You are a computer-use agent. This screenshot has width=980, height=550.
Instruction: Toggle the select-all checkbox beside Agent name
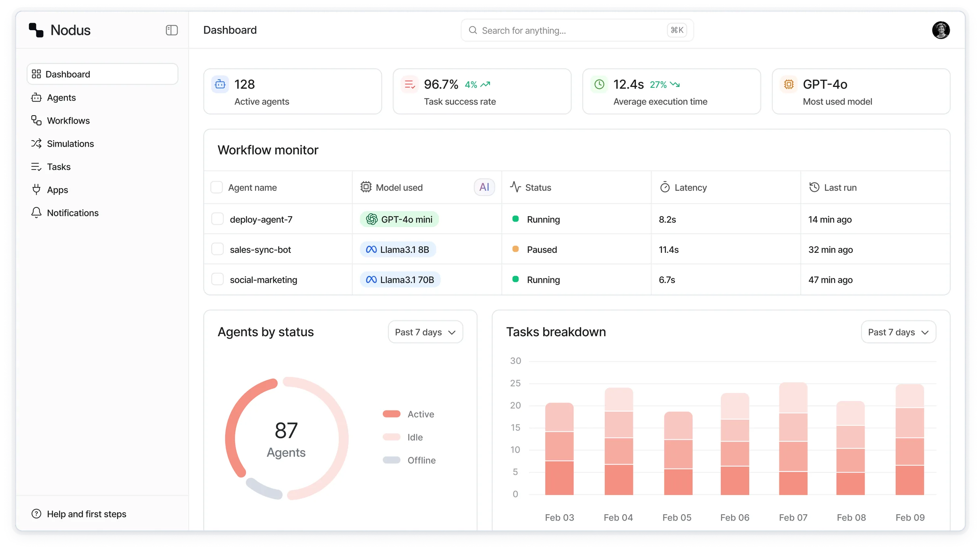tap(217, 187)
